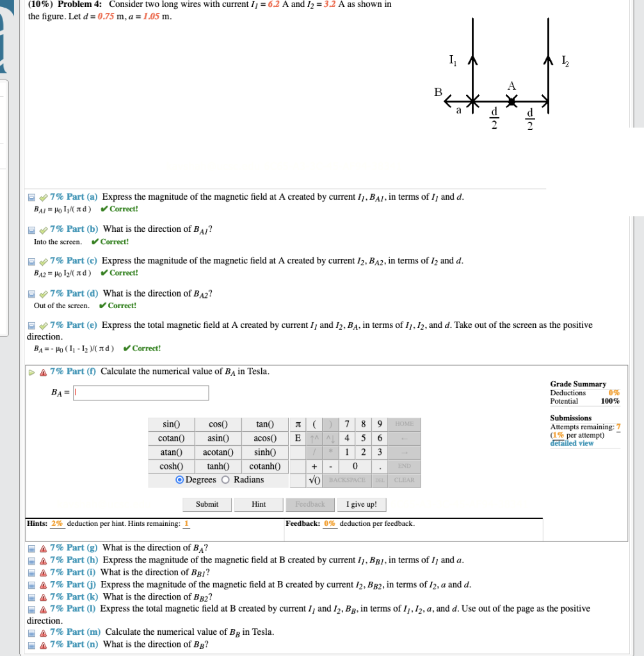Image resolution: width=644 pixels, height=656 pixels.
Task: Click the sin() function key
Action: [170, 424]
